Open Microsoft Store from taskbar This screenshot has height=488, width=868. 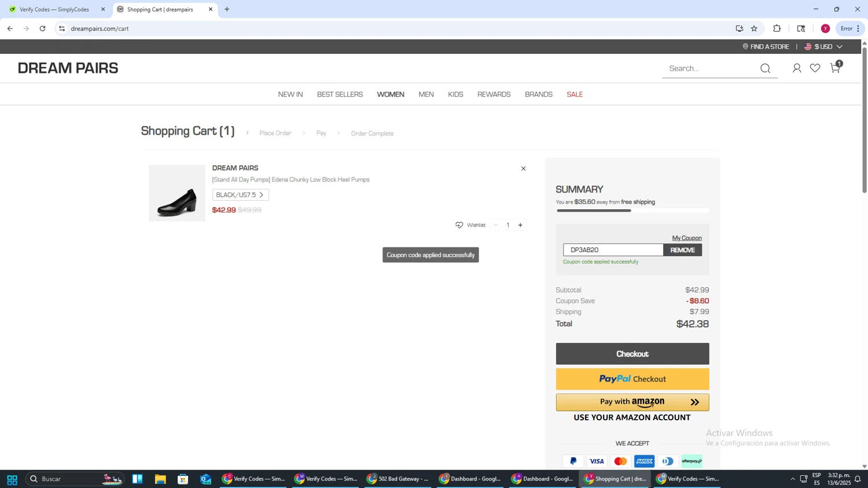(183, 479)
